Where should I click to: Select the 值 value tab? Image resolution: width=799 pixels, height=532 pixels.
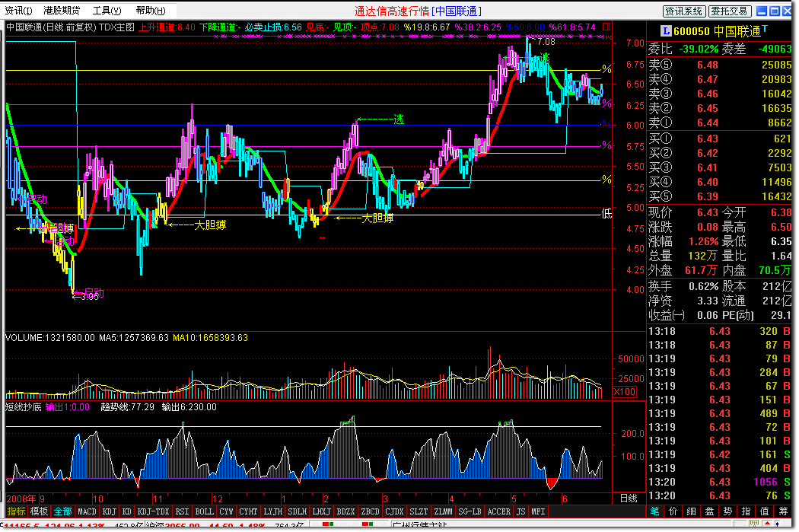764,511
